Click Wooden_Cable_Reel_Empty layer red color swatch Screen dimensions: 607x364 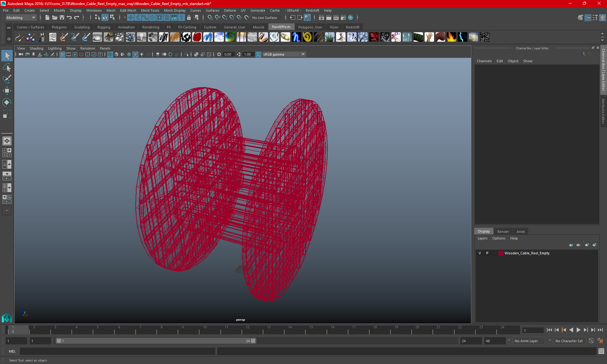(x=501, y=253)
